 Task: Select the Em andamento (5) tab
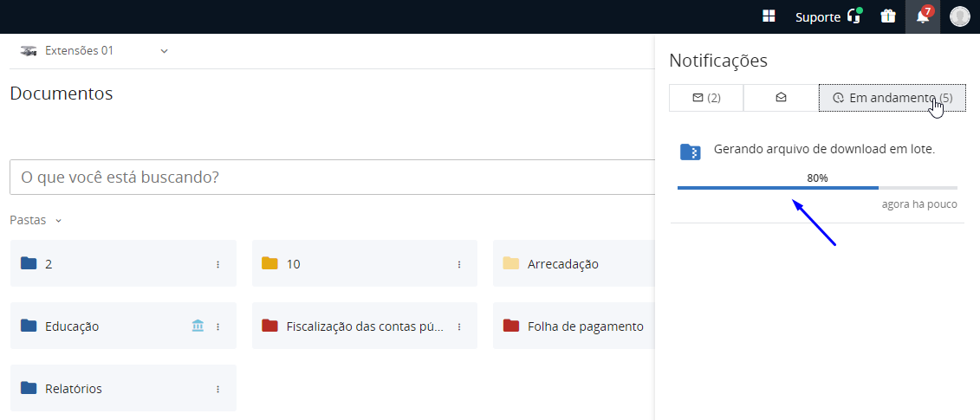point(892,98)
